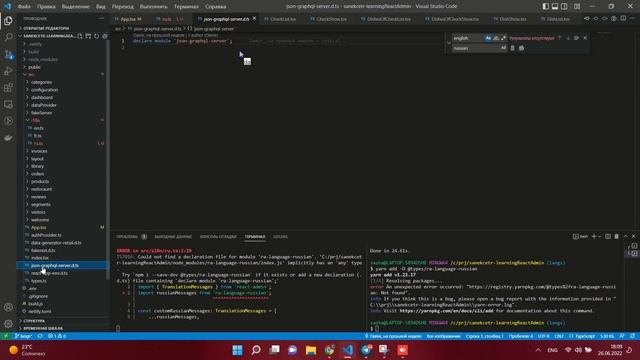Open the Run and Debug view
The image size is (640, 360).
(8, 71)
